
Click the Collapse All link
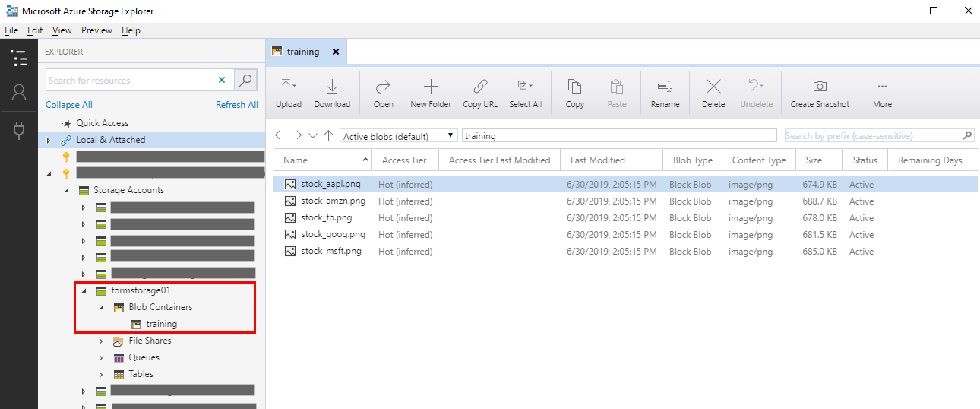[69, 105]
